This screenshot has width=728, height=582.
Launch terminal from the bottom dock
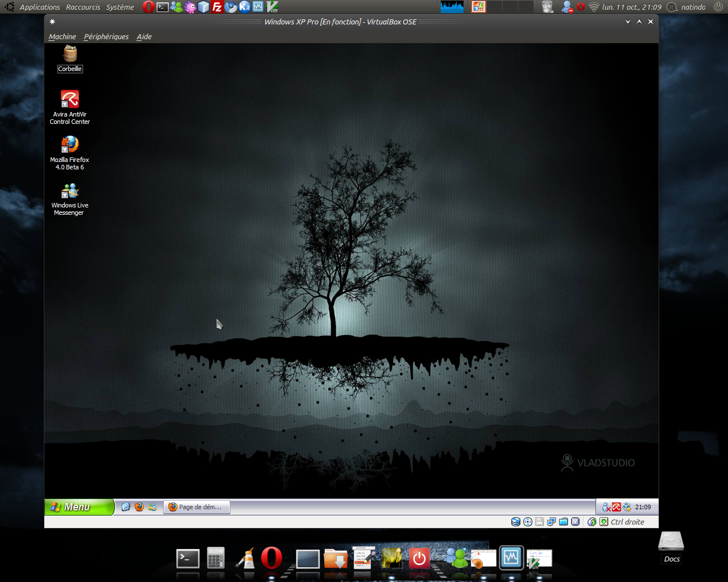(x=188, y=559)
